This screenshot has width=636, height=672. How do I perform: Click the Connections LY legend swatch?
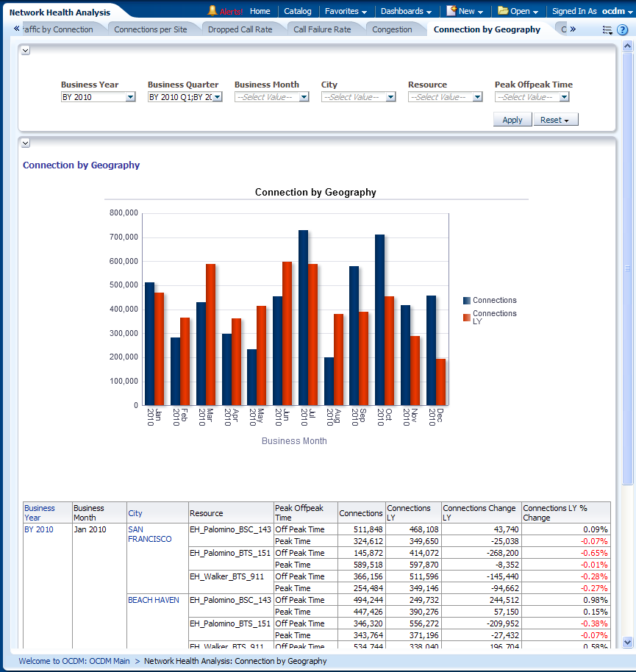click(x=467, y=318)
